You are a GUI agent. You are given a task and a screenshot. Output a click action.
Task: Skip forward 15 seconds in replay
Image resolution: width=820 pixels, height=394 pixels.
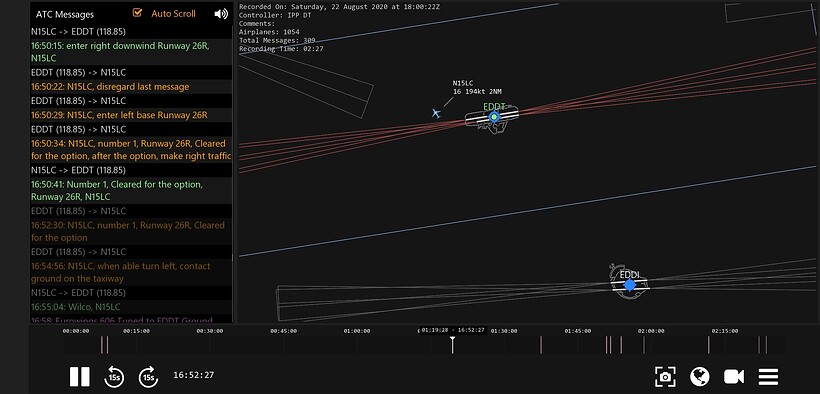click(149, 377)
